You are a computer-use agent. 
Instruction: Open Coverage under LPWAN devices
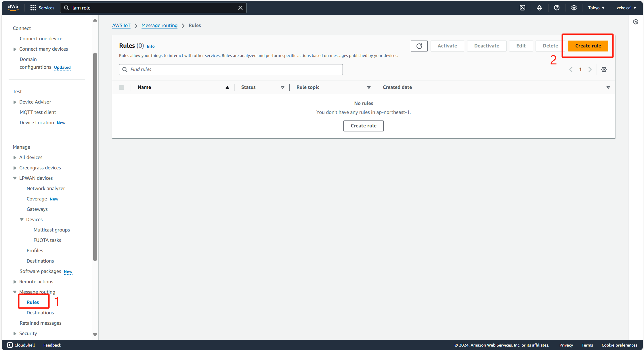pos(37,199)
